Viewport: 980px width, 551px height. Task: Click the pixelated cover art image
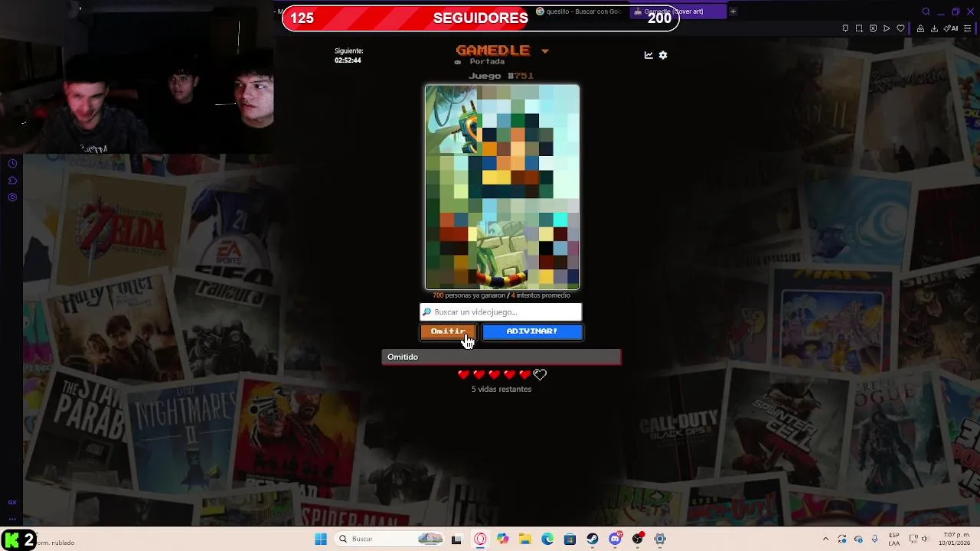click(502, 187)
